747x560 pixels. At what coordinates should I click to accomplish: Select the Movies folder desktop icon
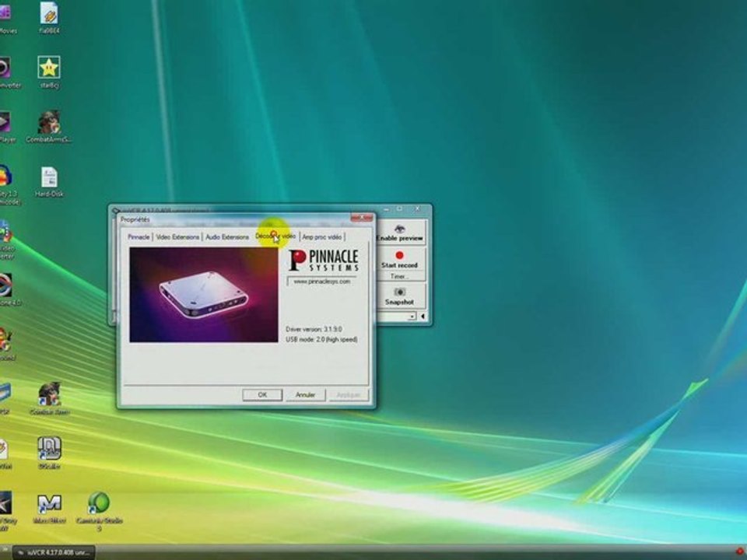pos(5,18)
